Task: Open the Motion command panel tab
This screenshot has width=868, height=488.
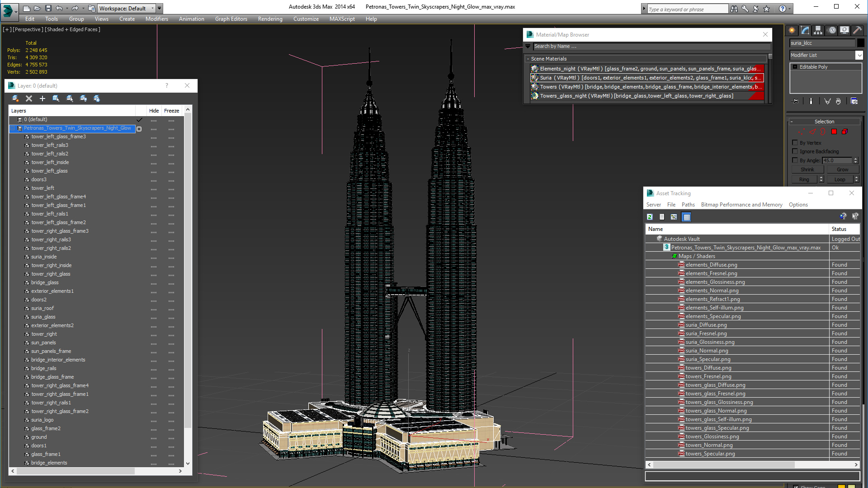Action: (x=832, y=30)
